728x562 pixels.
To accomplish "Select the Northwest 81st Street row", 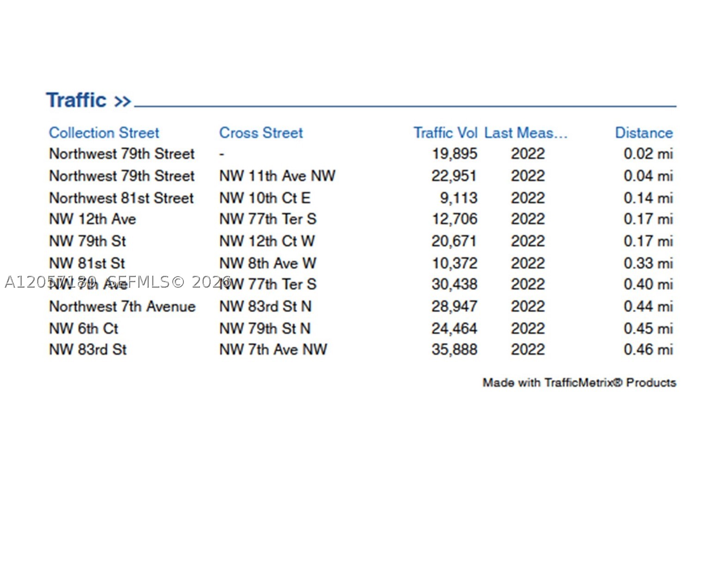I will click(361, 198).
